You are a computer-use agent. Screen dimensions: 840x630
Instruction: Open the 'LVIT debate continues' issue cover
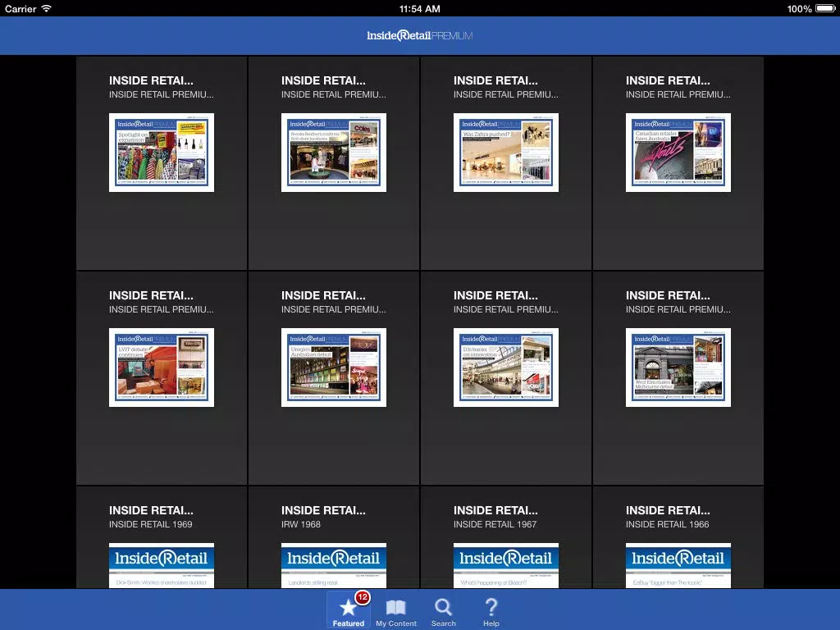tap(162, 367)
